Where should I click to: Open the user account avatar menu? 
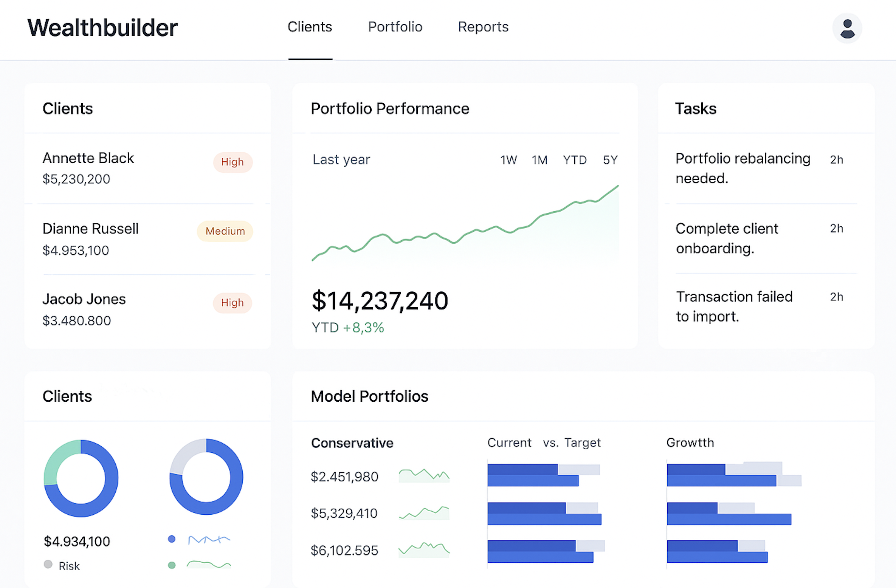point(847,28)
